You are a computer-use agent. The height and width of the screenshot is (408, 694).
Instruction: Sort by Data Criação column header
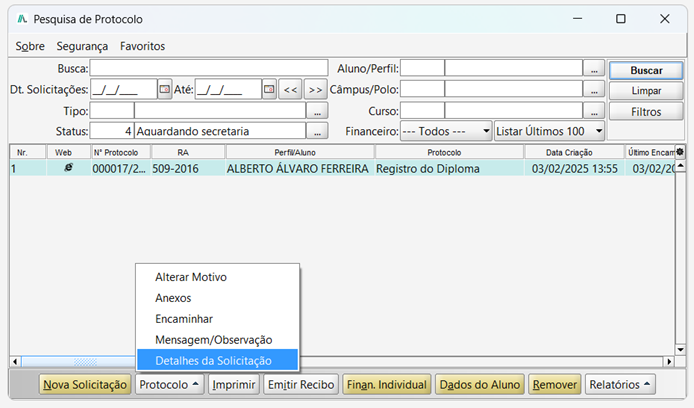[574, 152]
